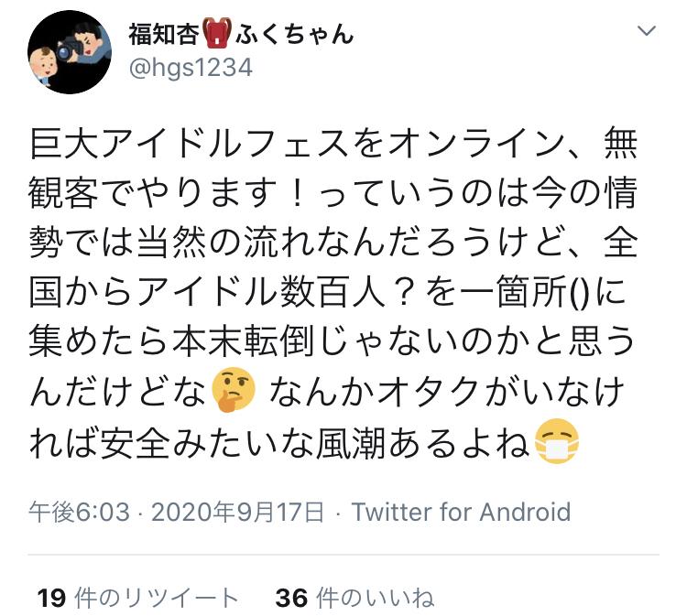Select the phrase なんかオタクがいなけ in tweet
The height and width of the screenshot is (616, 687).
pos(446,391)
